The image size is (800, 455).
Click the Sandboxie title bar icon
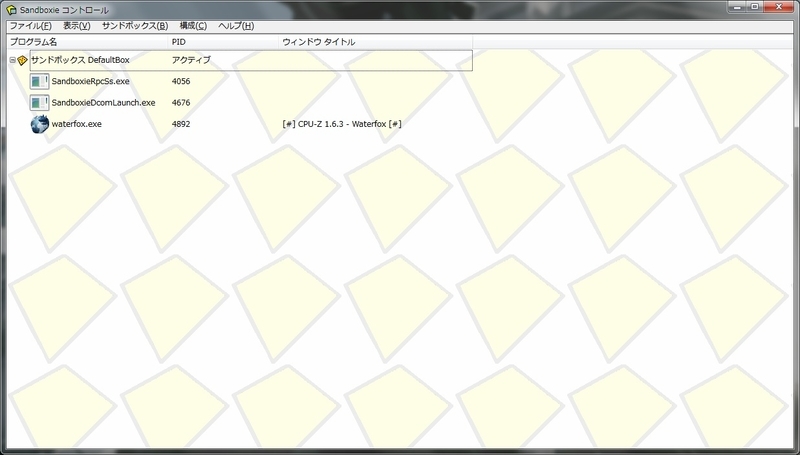11,10
